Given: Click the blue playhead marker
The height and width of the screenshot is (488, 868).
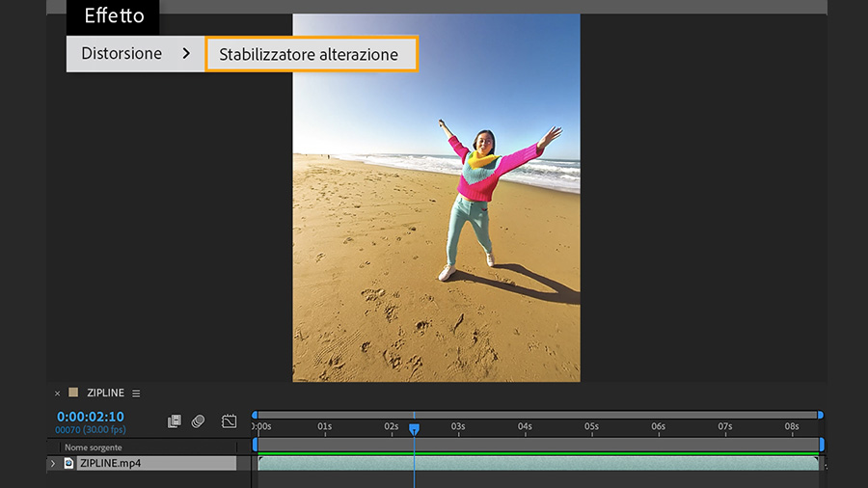Looking at the screenshot, I should click(414, 428).
